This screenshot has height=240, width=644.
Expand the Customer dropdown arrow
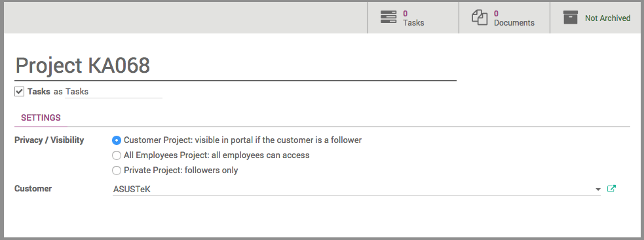(597, 190)
